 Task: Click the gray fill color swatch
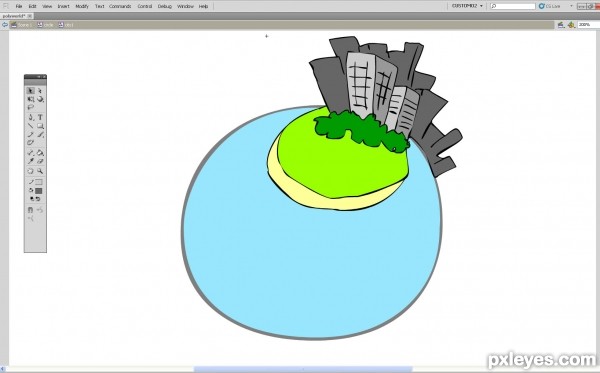[39, 191]
